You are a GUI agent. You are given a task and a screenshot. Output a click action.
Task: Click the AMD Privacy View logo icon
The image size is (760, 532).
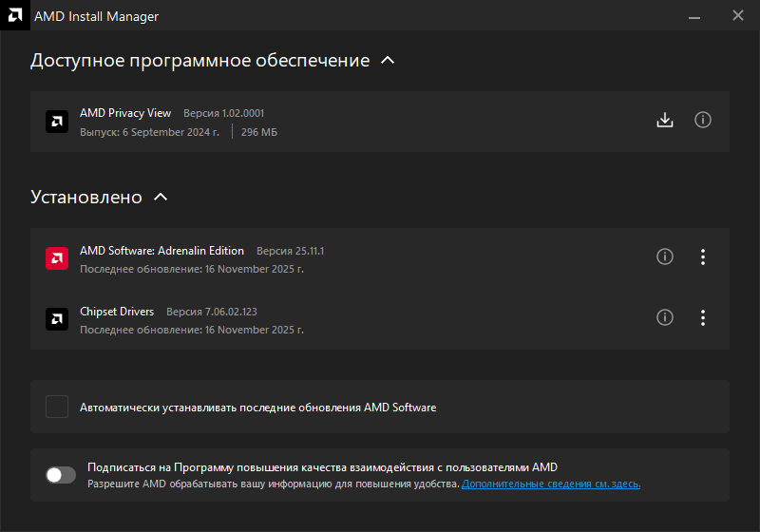pos(57,122)
